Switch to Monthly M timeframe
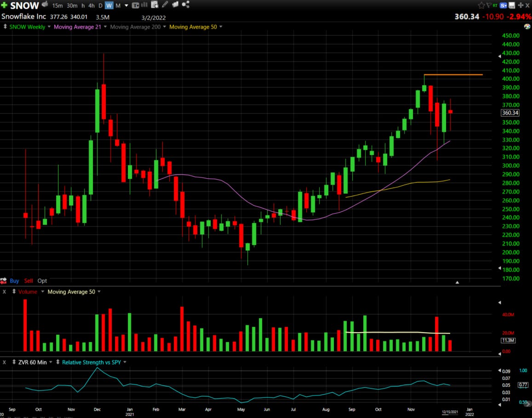This screenshot has height=418, width=532. point(118,6)
